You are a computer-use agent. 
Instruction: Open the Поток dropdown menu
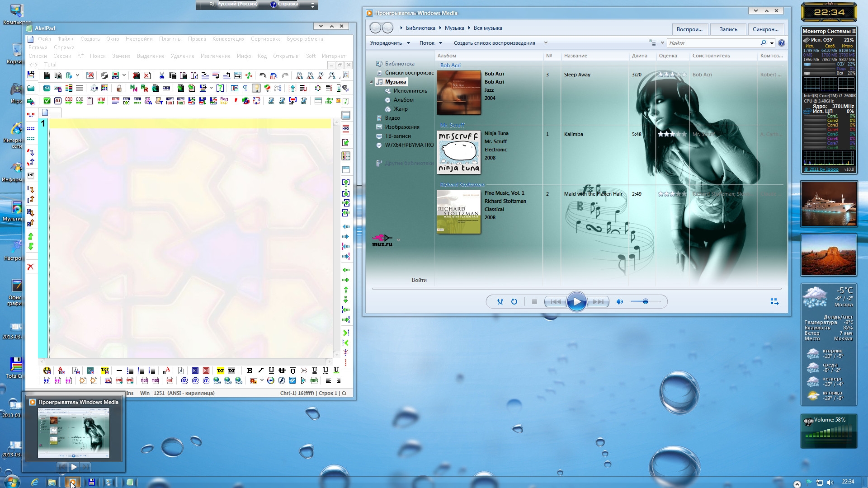(x=429, y=42)
